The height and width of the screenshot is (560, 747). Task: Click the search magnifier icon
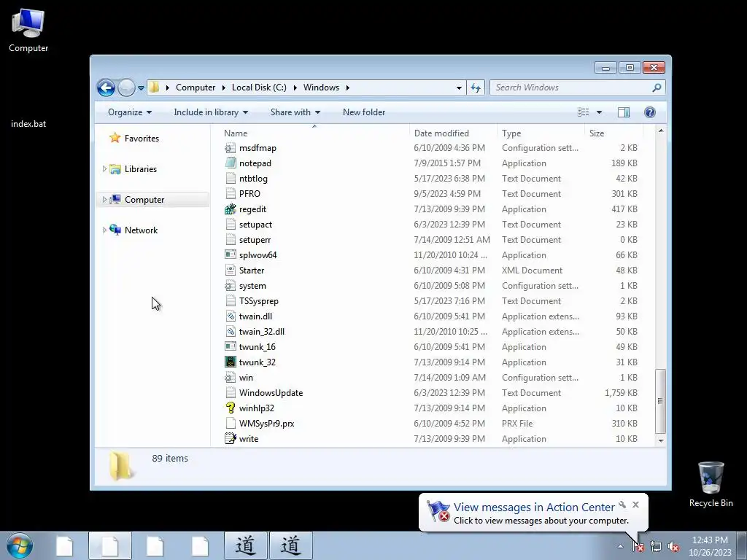point(657,87)
